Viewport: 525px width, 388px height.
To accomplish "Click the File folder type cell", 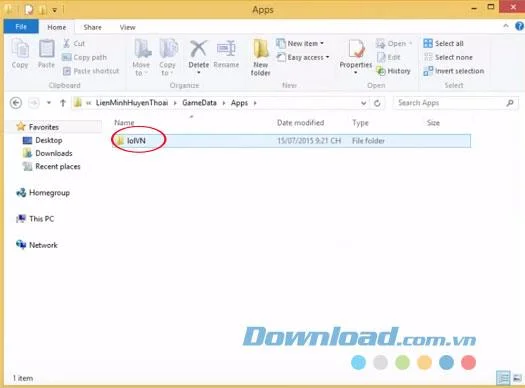I will (x=368, y=141).
